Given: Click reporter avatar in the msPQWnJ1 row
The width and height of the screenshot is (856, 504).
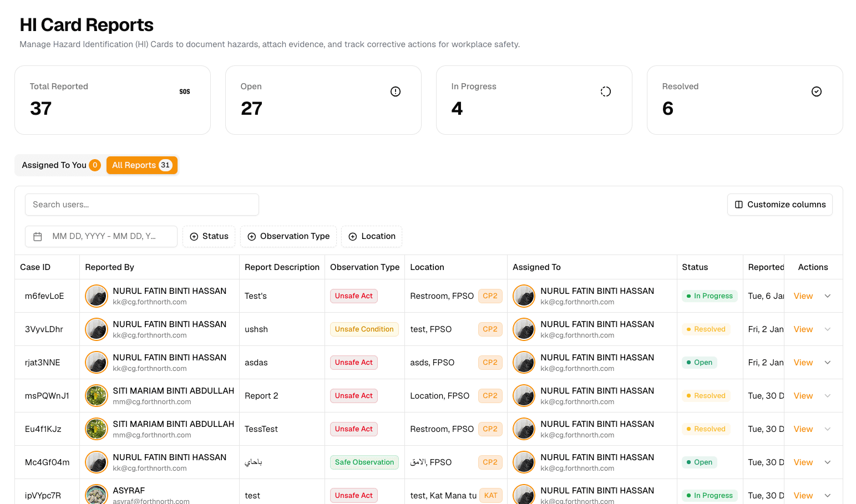Looking at the screenshot, I should 97,396.
